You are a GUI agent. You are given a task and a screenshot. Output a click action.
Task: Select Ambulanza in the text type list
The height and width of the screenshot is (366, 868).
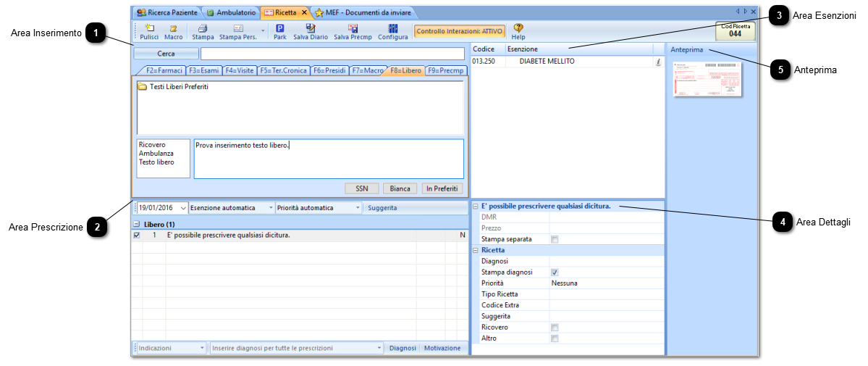click(x=156, y=154)
